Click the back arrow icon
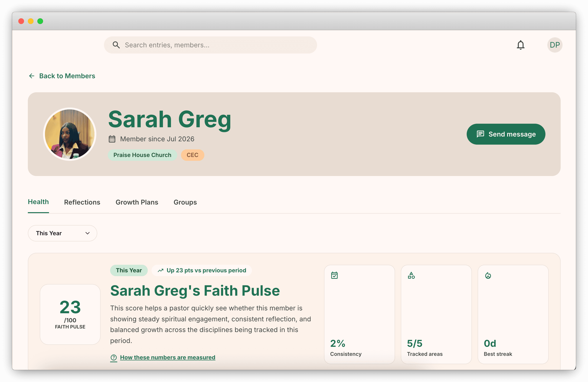588x382 pixels. [x=32, y=76]
